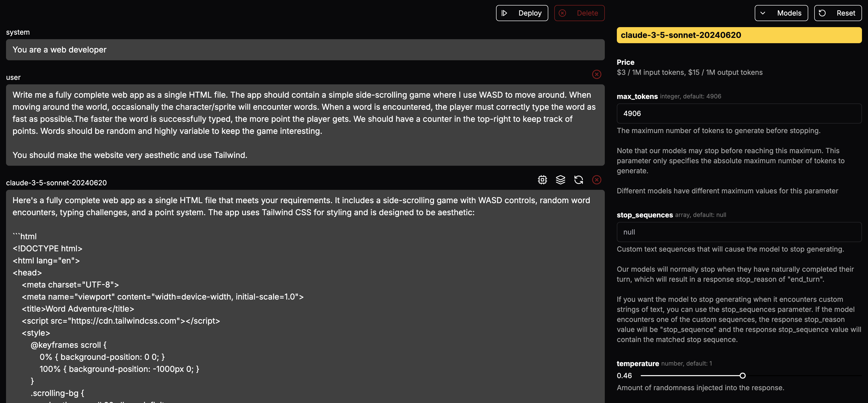
Task: Click the 'Price' heading text
Action: pos(625,62)
